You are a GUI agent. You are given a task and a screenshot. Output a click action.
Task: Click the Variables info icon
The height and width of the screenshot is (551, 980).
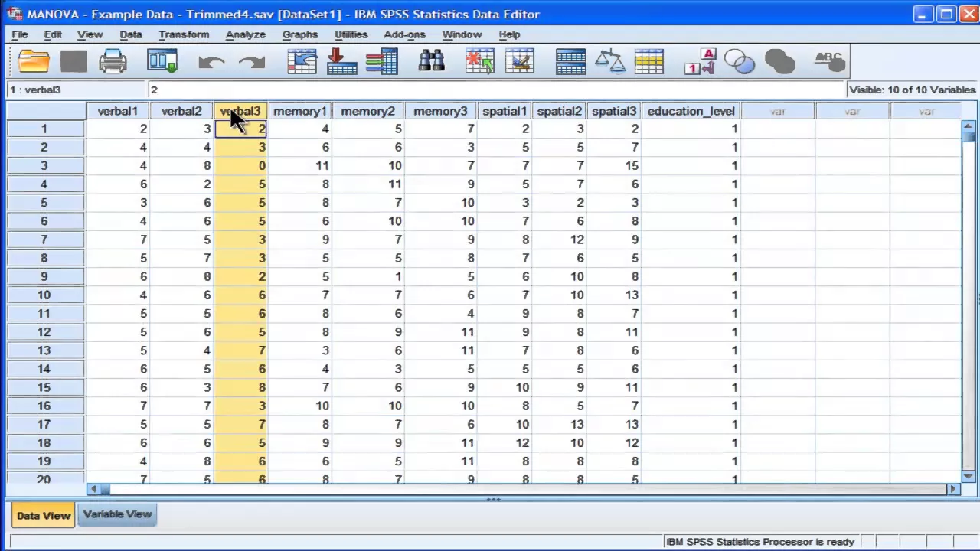click(381, 61)
